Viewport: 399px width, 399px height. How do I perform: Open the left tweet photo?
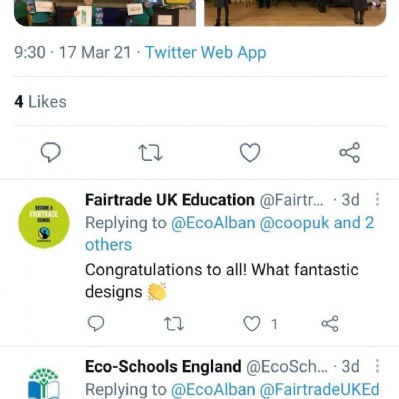coord(105,13)
